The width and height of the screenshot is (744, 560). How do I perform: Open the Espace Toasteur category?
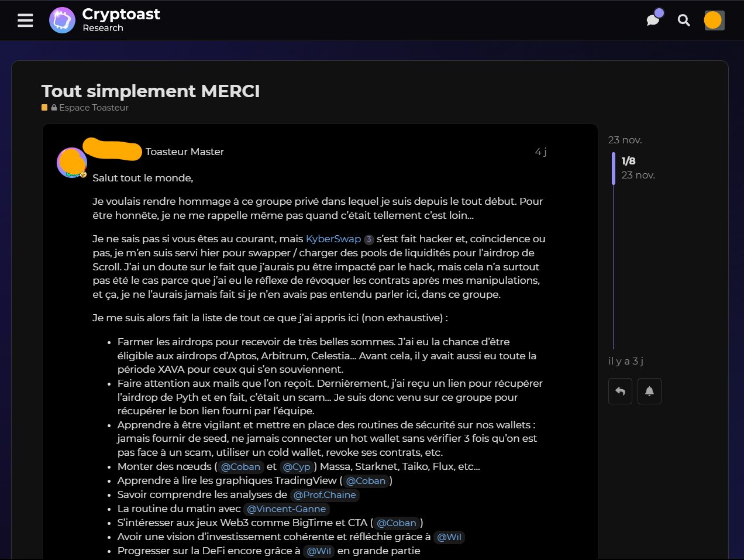pyautogui.click(x=94, y=108)
